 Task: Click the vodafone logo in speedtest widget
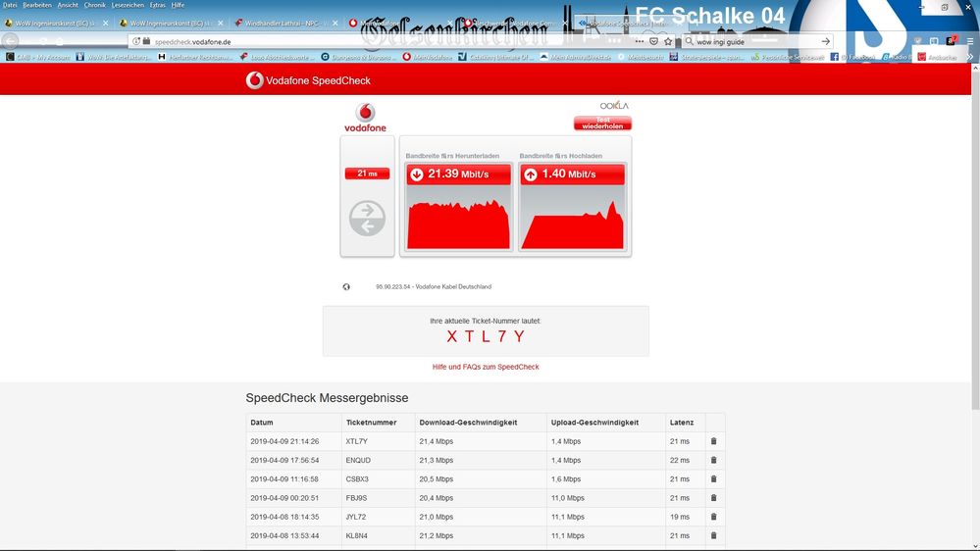pos(365,118)
